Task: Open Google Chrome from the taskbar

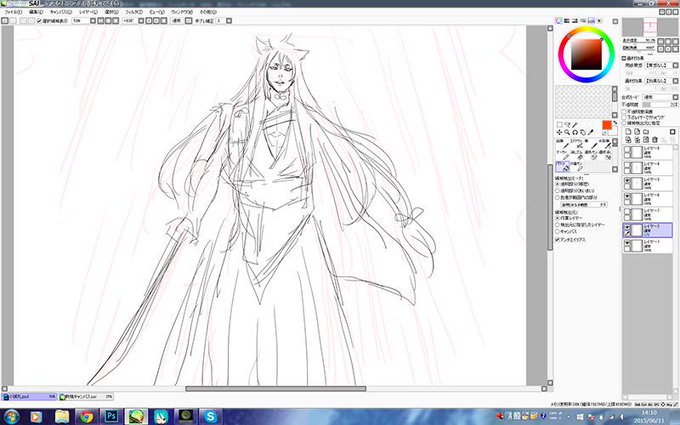Action: click(86, 417)
